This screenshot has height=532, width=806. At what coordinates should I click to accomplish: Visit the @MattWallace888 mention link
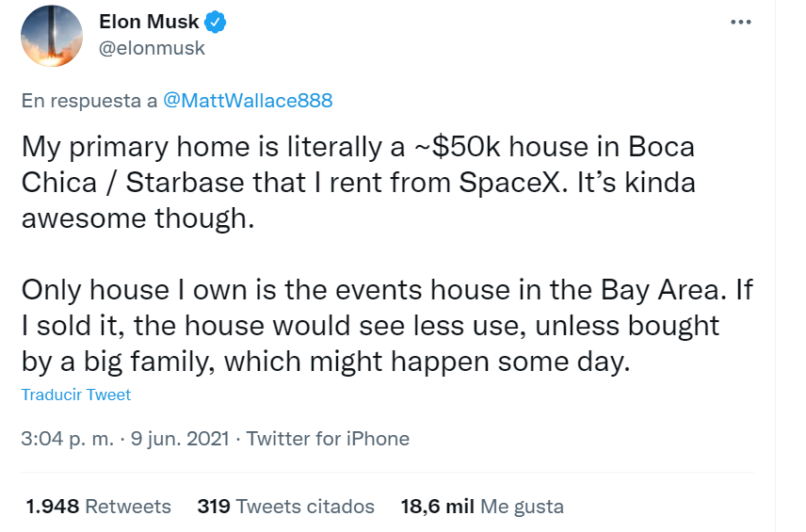tap(248, 101)
